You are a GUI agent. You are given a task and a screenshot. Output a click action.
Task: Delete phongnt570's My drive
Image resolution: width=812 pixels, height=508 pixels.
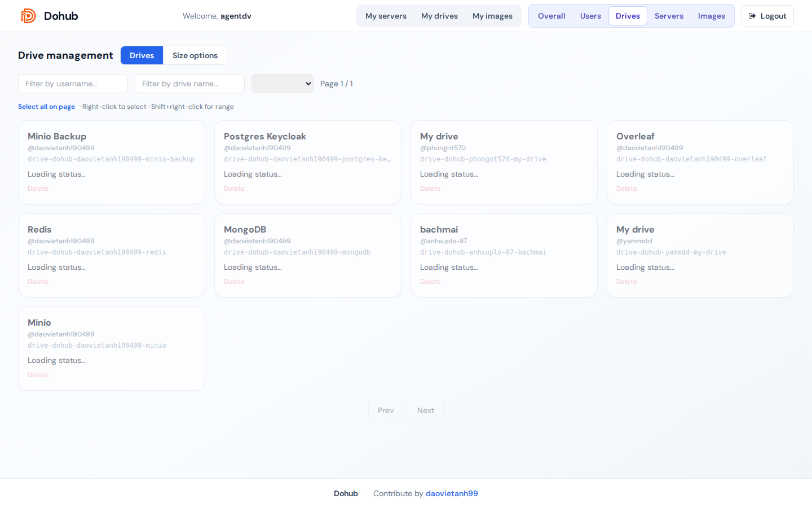click(x=430, y=189)
